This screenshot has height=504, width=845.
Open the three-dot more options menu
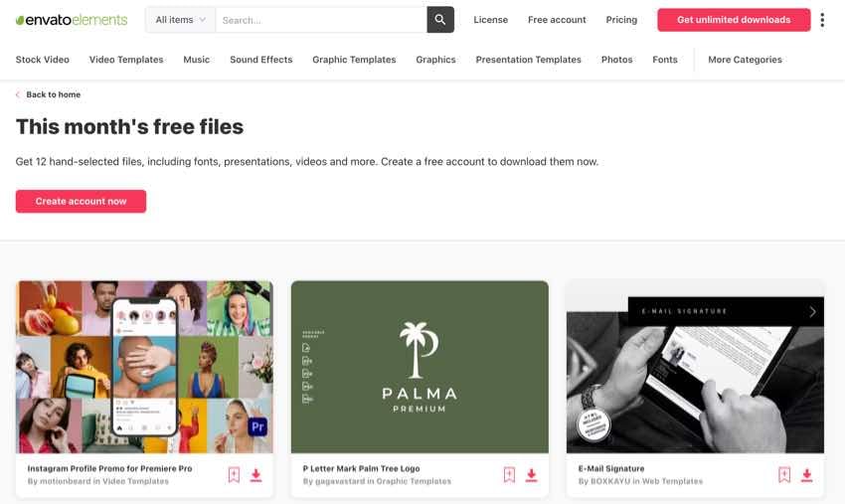(x=822, y=20)
